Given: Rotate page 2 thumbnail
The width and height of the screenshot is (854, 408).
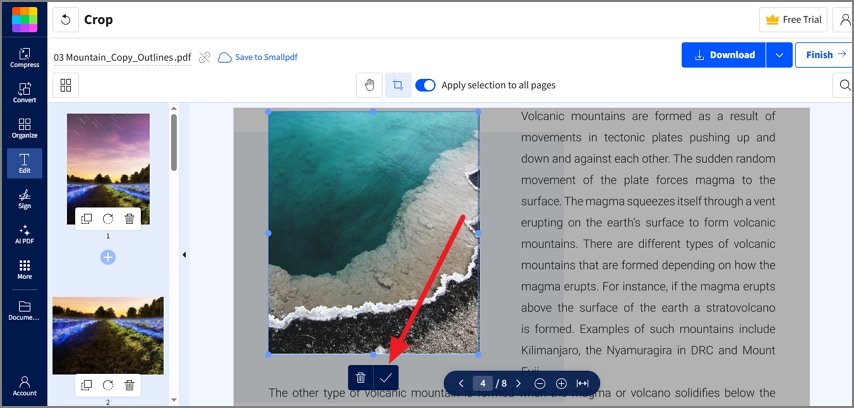Looking at the screenshot, I should 108,385.
